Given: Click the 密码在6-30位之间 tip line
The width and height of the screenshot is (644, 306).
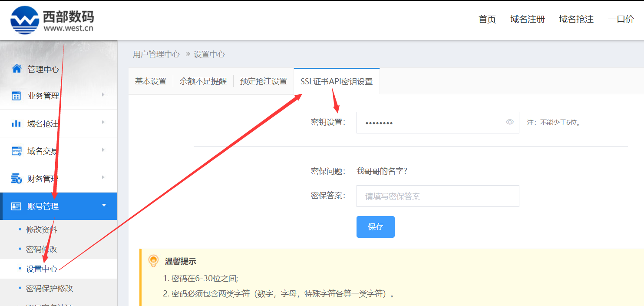Looking at the screenshot, I should [201, 279].
